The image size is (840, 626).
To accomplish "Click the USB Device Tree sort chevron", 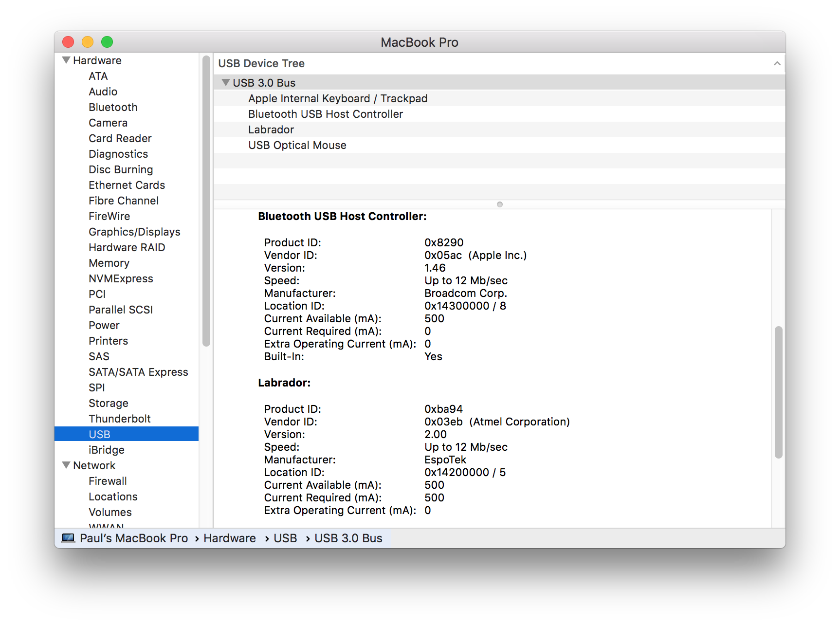I will click(x=777, y=64).
